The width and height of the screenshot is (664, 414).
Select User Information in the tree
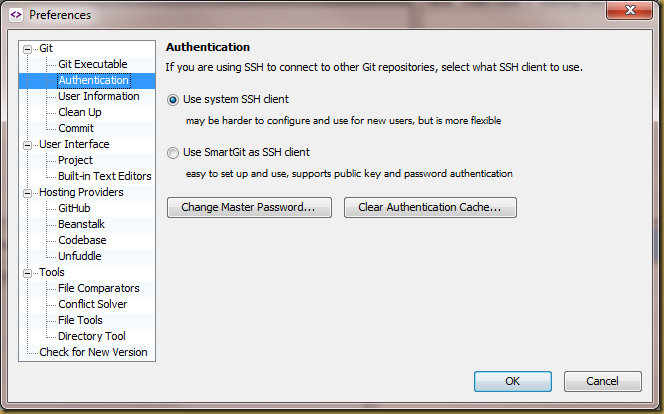pos(98,96)
